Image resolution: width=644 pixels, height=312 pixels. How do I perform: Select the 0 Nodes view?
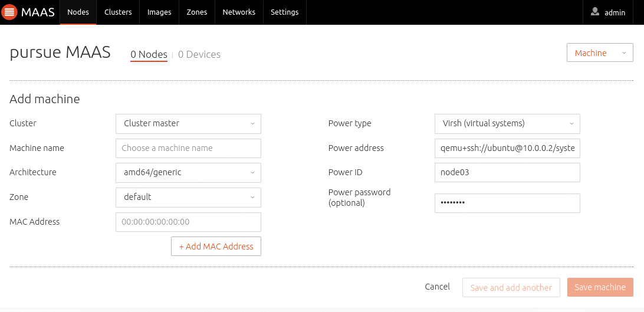149,54
